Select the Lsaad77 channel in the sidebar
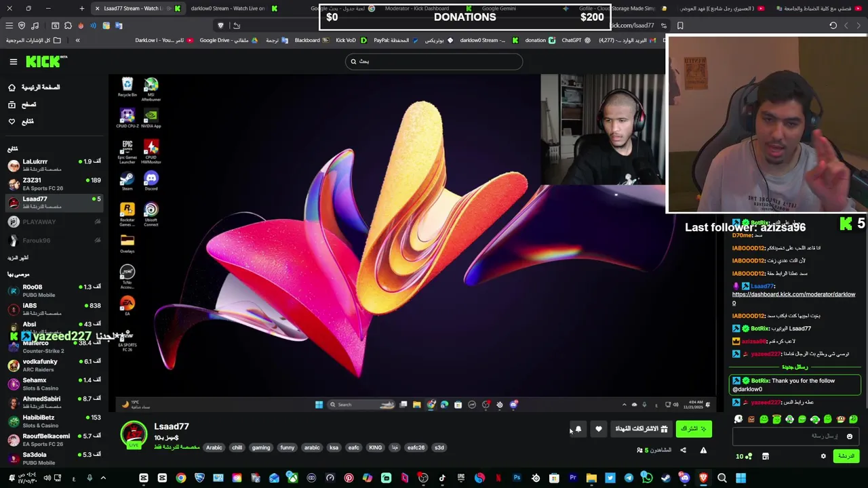868x488 pixels. (x=54, y=202)
